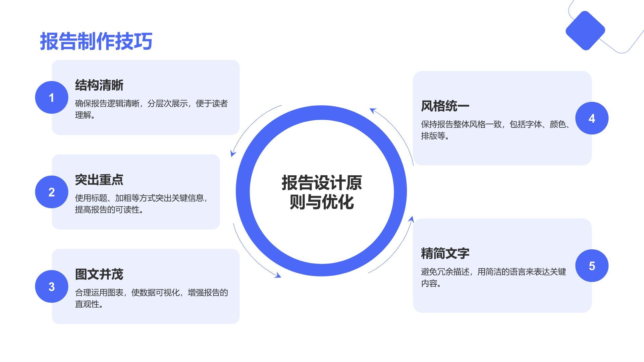The height and width of the screenshot is (362, 644).
Task: Select the heading 图文并茂
Action: tap(99, 274)
